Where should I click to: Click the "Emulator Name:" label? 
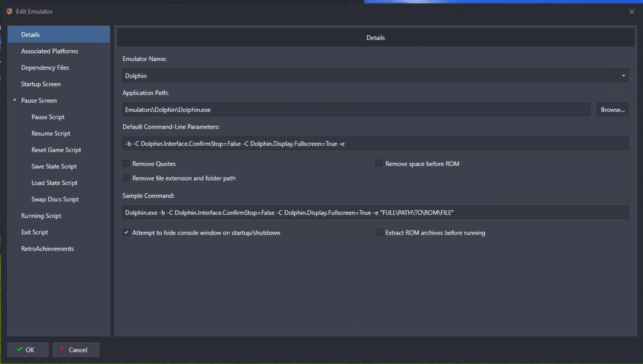[x=144, y=59]
